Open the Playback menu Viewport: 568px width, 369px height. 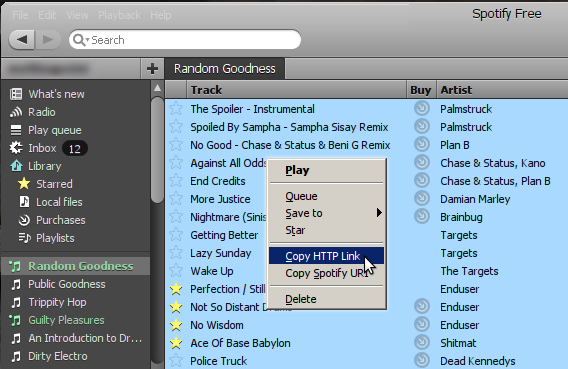click(x=119, y=15)
